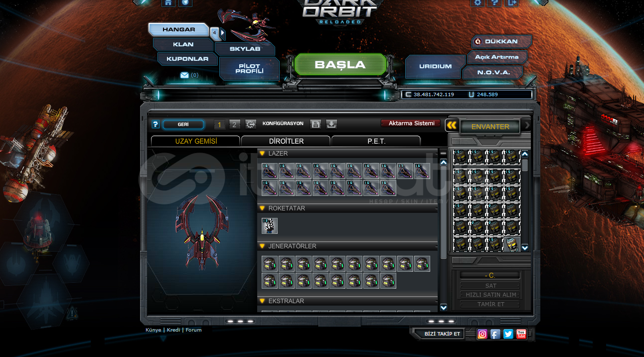Expand the hangar list arrow beside 4
Image resolution: width=644 pixels, height=357 pixels.
[223, 33]
